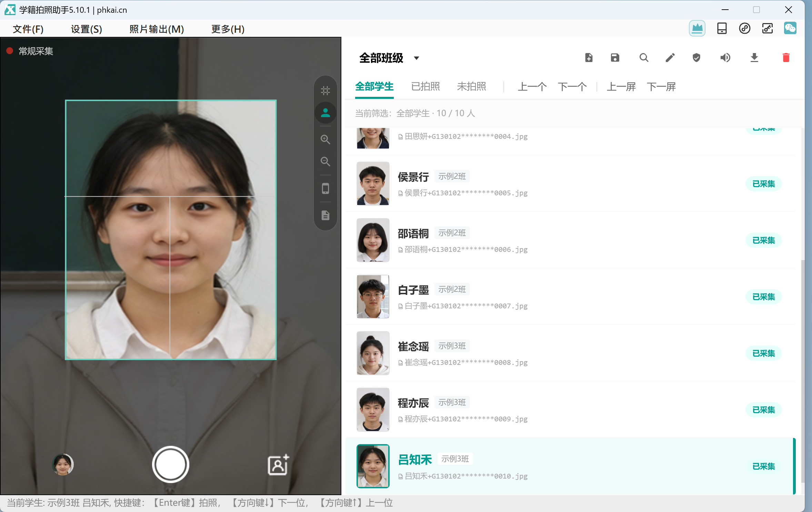This screenshot has height=512, width=812.
Task: Click the zoom out magnifier
Action: click(x=325, y=161)
